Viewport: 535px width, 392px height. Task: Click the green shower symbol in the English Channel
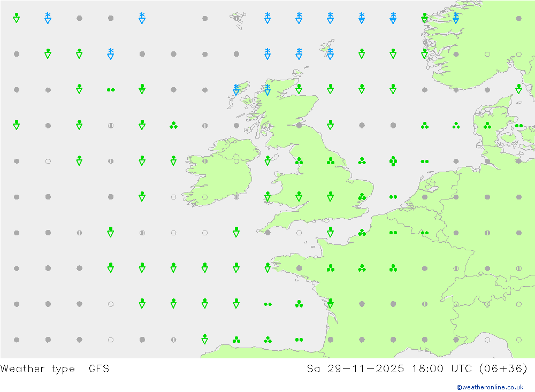point(330,232)
